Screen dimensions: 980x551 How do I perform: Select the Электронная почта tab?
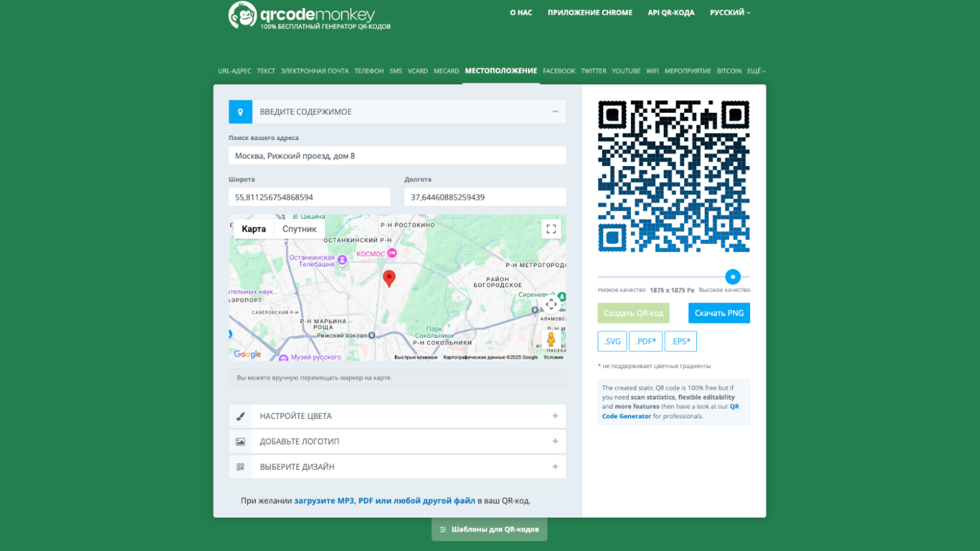315,71
